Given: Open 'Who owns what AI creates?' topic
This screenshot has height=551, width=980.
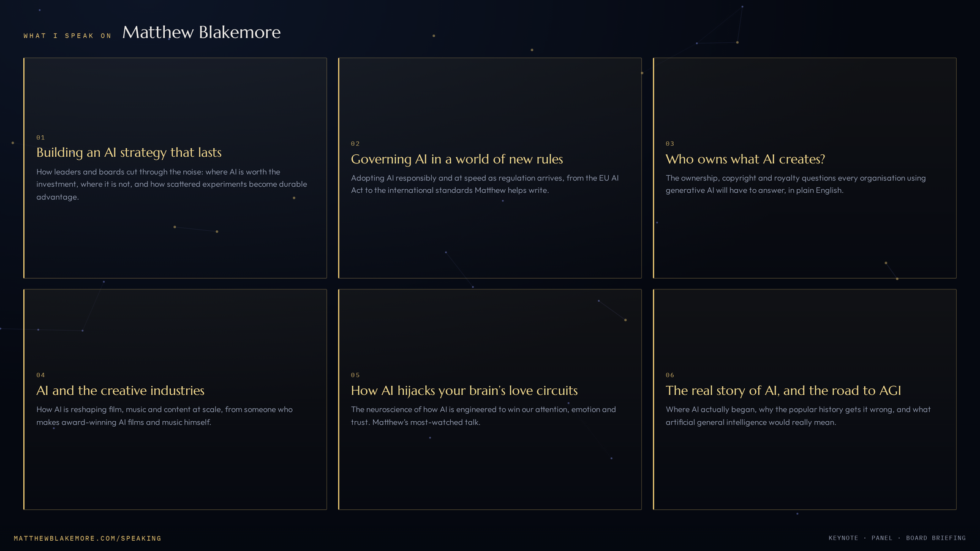Looking at the screenshot, I should click(745, 159).
